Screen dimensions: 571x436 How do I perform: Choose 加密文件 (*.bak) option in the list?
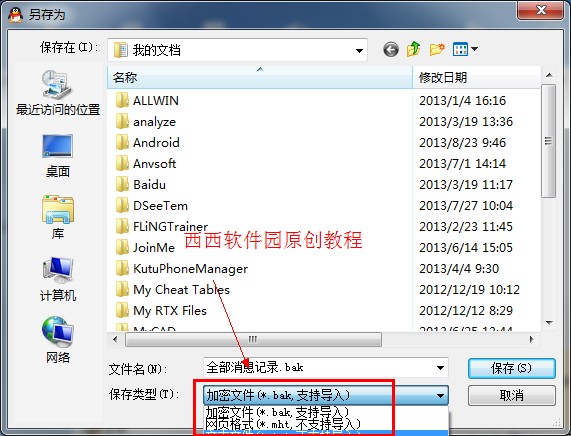(277, 413)
